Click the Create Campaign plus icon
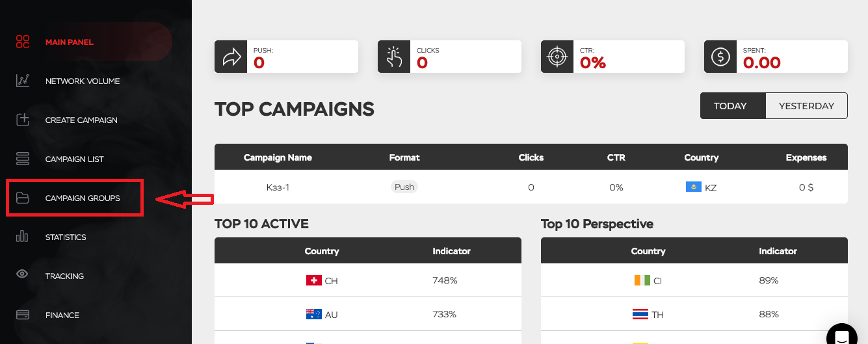This screenshot has width=868, height=344. [23, 120]
